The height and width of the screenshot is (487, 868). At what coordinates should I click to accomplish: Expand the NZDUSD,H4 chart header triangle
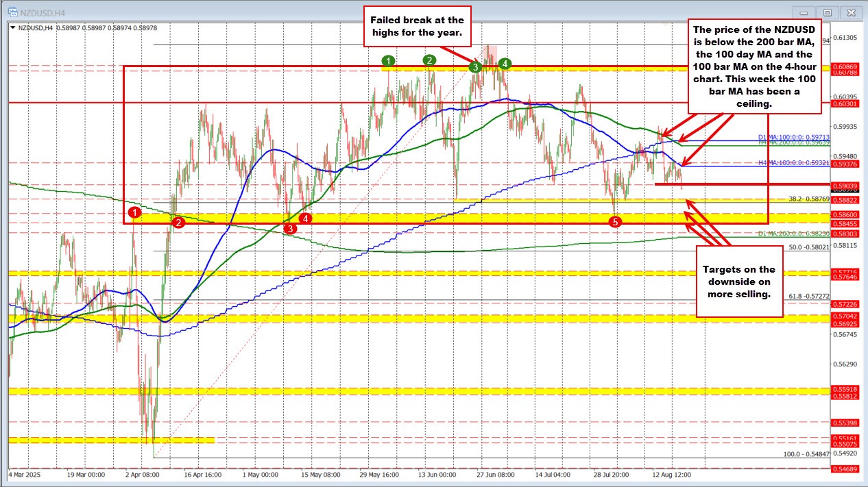tap(13, 27)
